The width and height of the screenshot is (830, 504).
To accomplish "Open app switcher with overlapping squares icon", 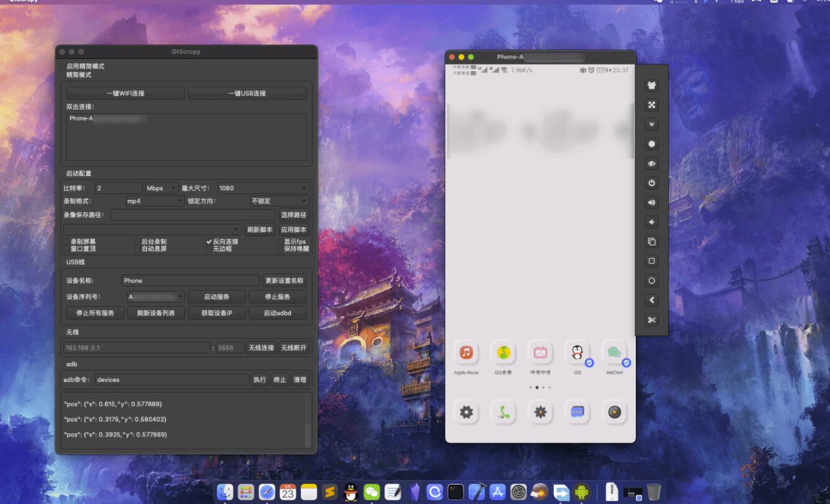I will pos(651,242).
